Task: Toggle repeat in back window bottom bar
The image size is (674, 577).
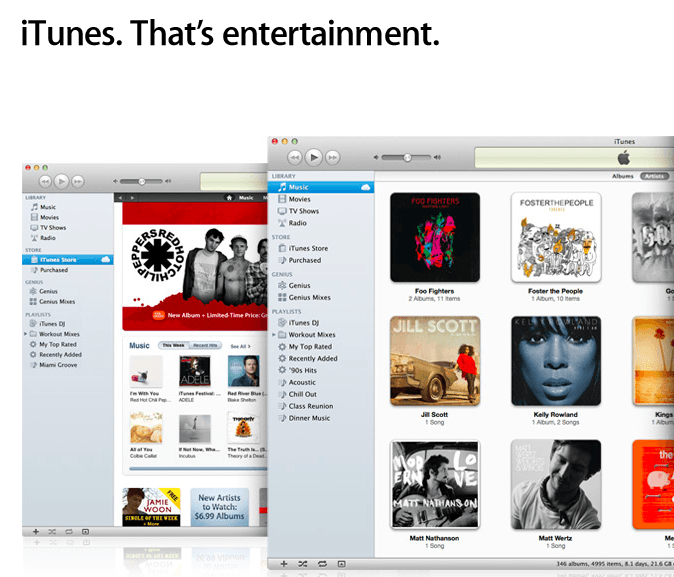Action: click(69, 532)
